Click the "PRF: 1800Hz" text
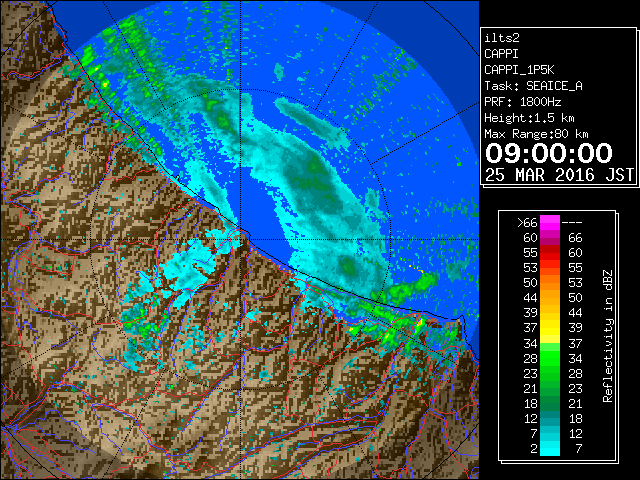 click(522, 102)
